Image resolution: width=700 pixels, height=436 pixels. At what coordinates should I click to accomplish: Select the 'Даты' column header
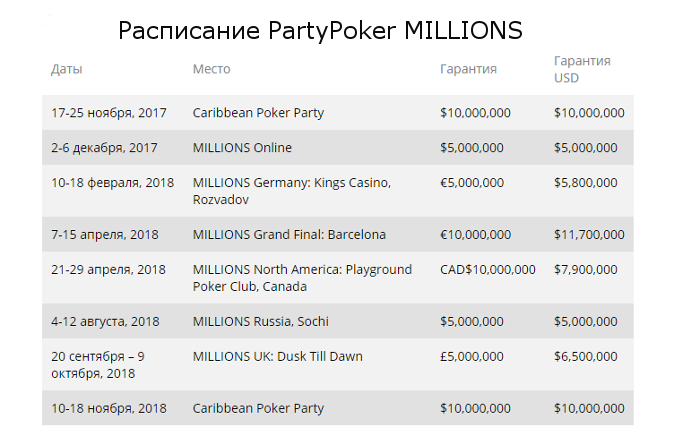pyautogui.click(x=67, y=70)
